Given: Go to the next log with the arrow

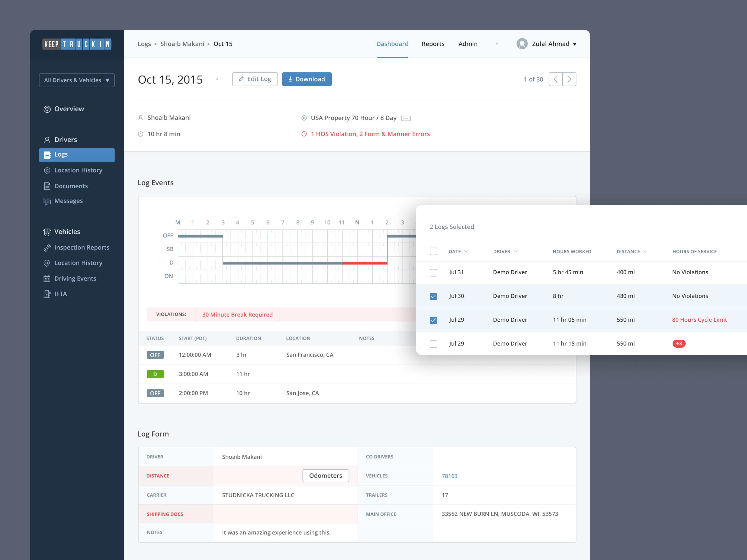Looking at the screenshot, I should (569, 79).
